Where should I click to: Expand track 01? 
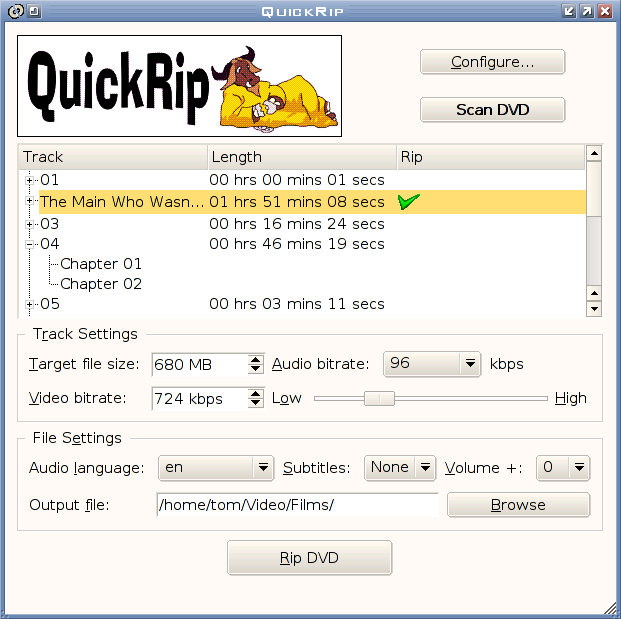(x=29, y=181)
